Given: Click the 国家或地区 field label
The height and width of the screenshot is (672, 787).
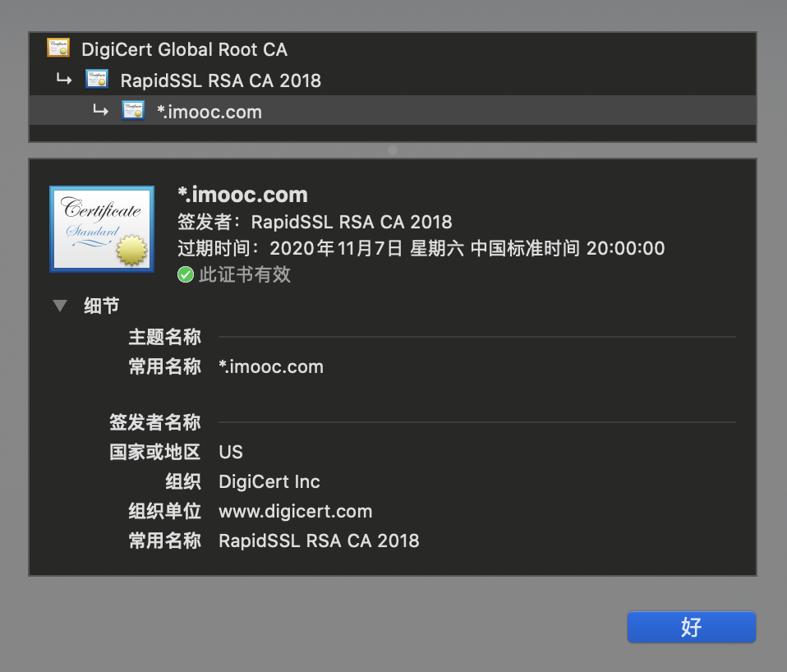Looking at the screenshot, I should click(155, 452).
